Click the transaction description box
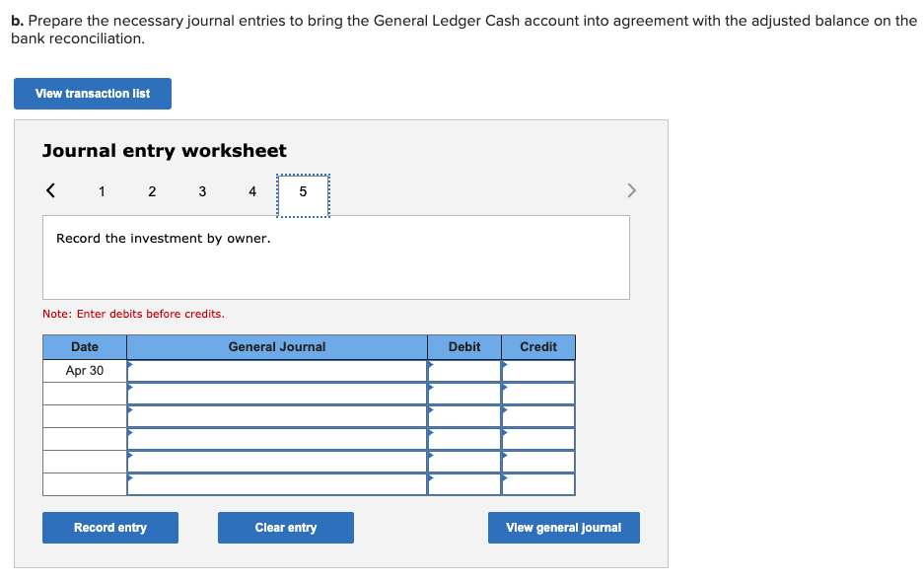The width and height of the screenshot is (924, 582). pos(335,256)
